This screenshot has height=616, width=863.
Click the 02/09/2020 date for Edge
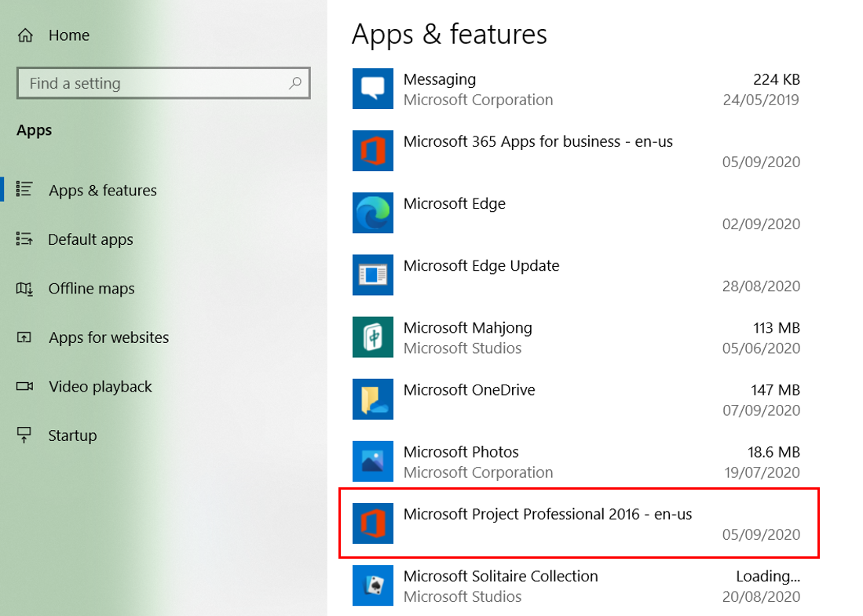pyautogui.click(x=761, y=224)
